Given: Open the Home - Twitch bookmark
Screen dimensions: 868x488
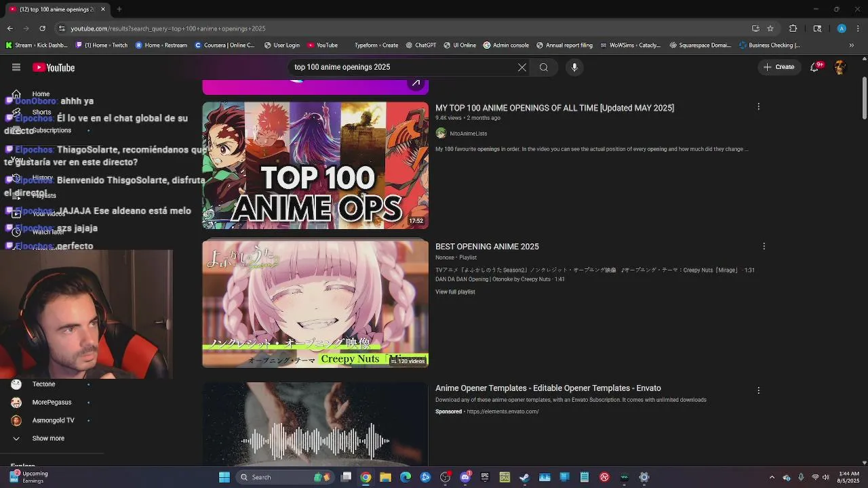Looking at the screenshot, I should [102, 45].
